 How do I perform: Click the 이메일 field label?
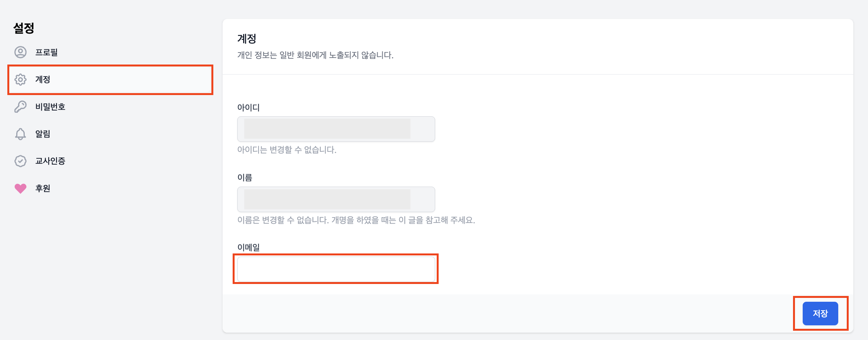coord(248,247)
